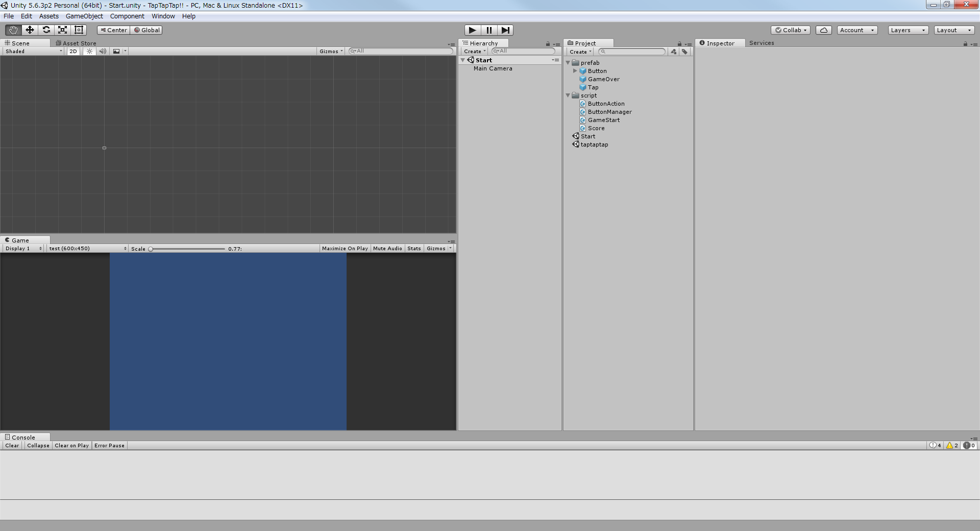Click the Clear button in Console
The image size is (980, 531).
[x=12, y=445]
